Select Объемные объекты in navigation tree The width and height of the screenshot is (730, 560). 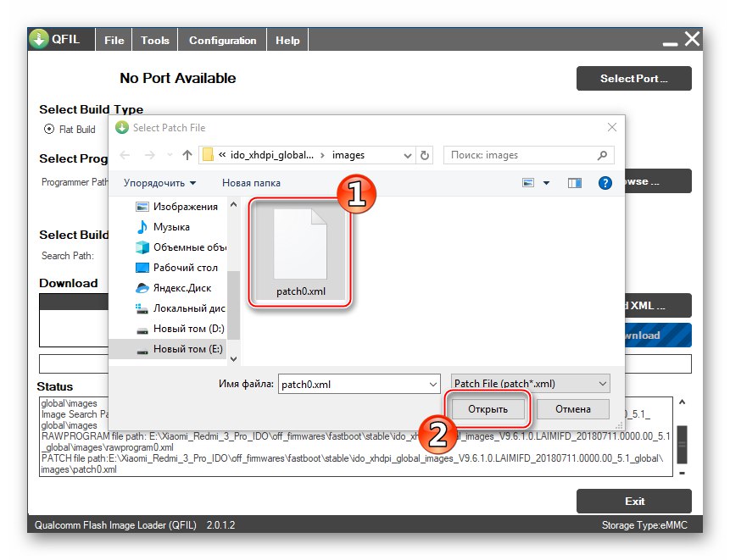pos(181,247)
